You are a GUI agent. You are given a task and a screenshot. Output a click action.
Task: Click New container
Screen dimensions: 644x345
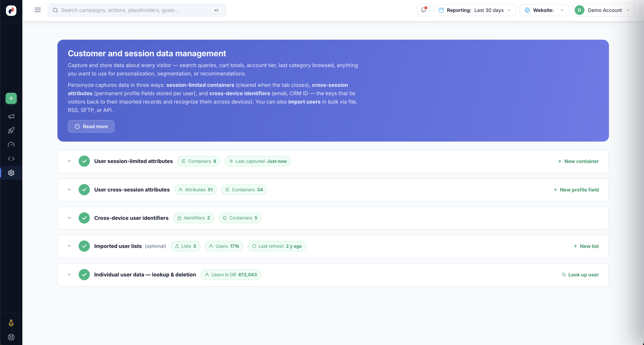point(578,161)
